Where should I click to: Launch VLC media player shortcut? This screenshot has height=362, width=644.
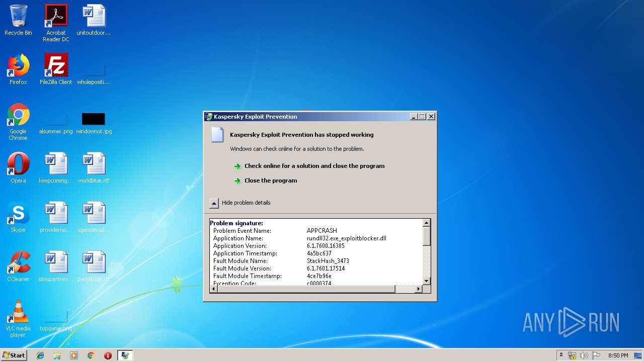[x=18, y=319]
